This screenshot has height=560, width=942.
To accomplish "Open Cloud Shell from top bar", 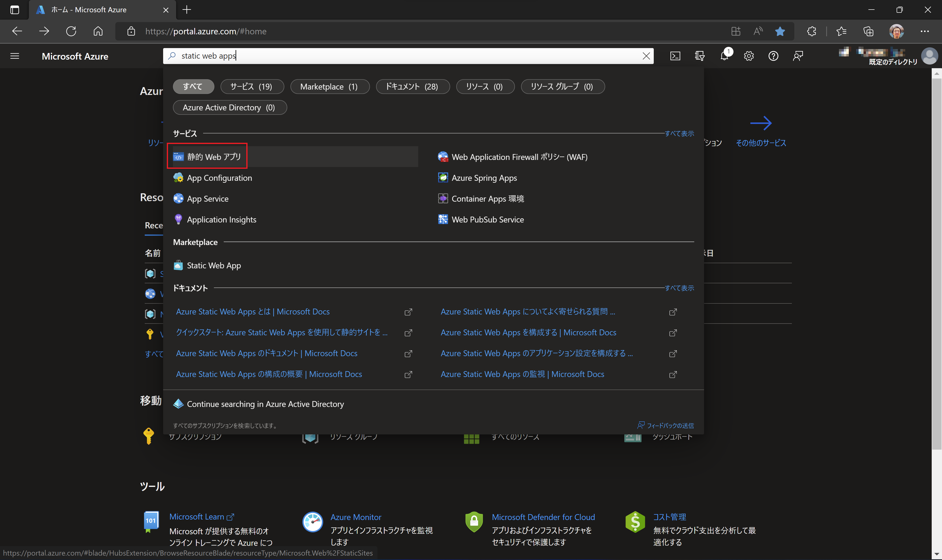I will click(x=675, y=56).
